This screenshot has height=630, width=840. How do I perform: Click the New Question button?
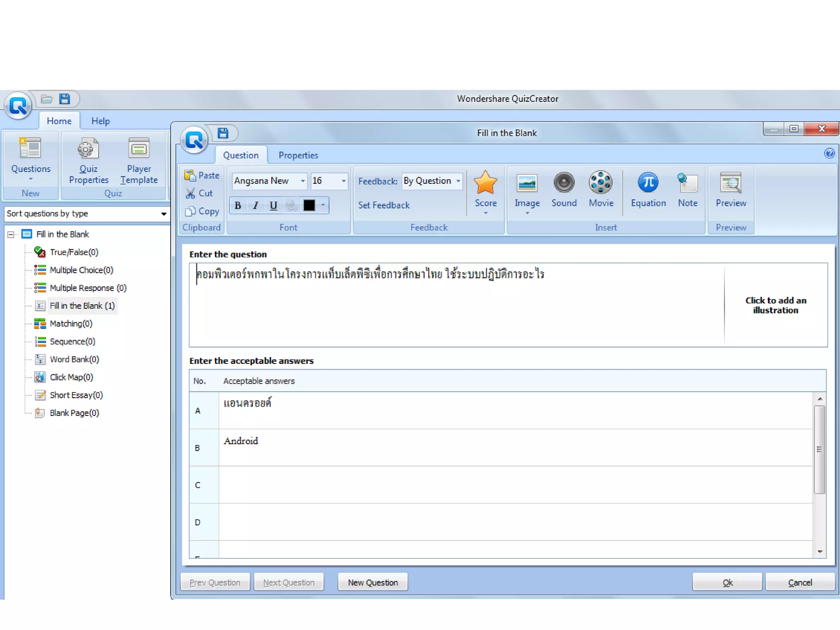(372, 582)
